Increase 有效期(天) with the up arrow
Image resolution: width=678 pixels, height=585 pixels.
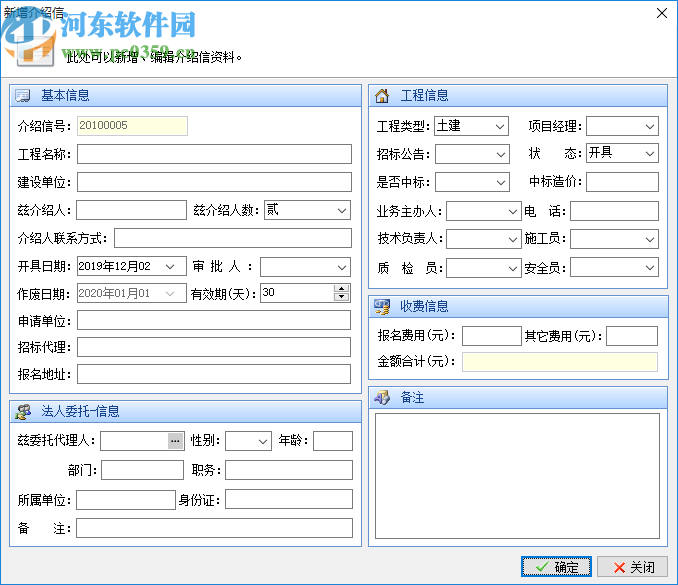coord(341,288)
